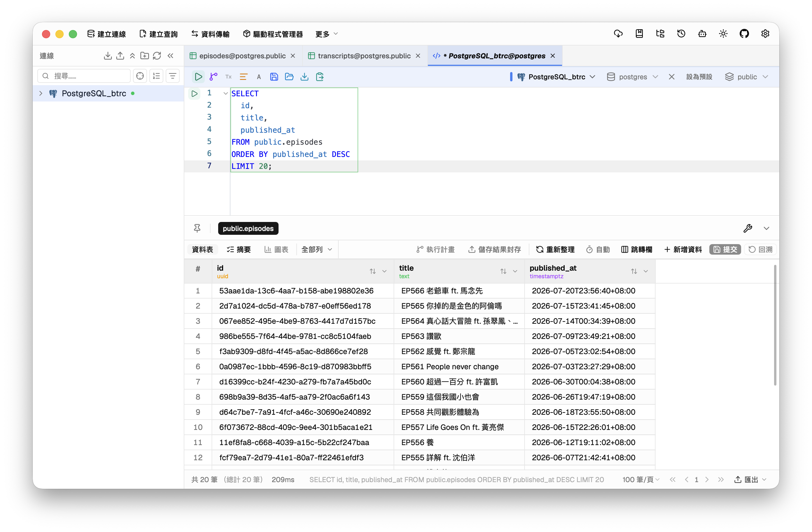Click the cloud download icon in title bar

tap(618, 34)
